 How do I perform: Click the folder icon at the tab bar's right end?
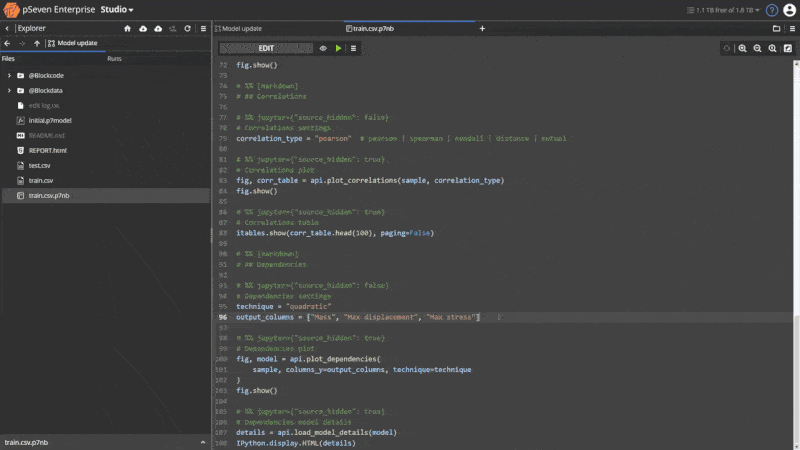pos(776,29)
